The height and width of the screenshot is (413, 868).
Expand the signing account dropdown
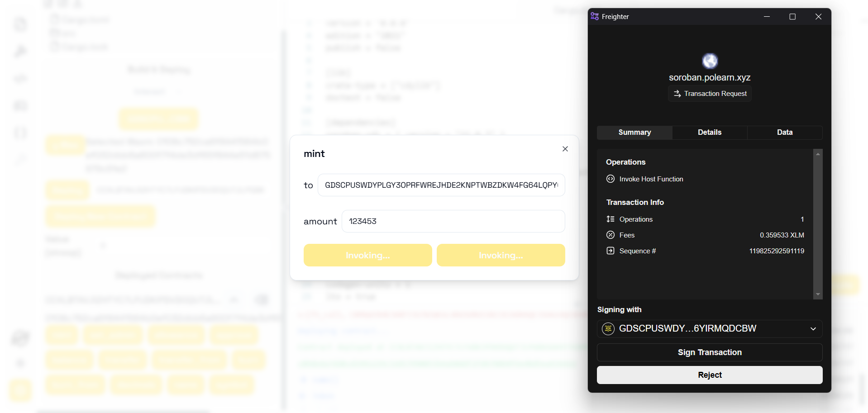tap(813, 329)
